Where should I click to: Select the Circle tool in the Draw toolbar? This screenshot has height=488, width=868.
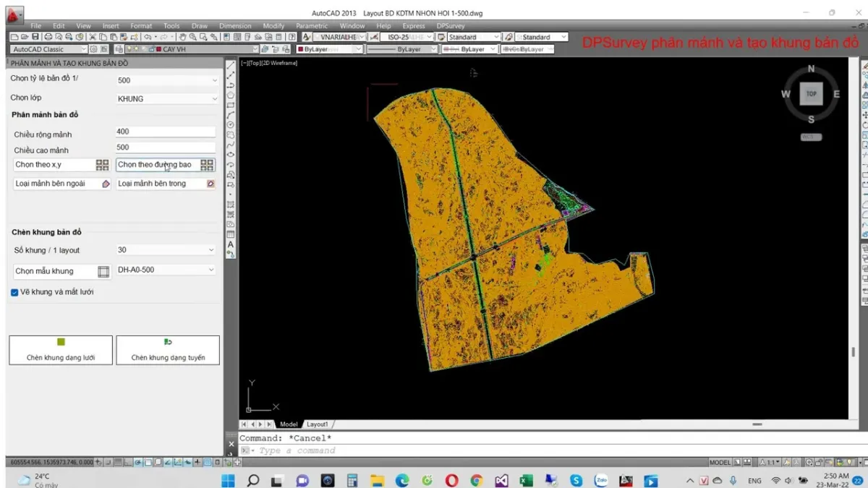click(231, 124)
